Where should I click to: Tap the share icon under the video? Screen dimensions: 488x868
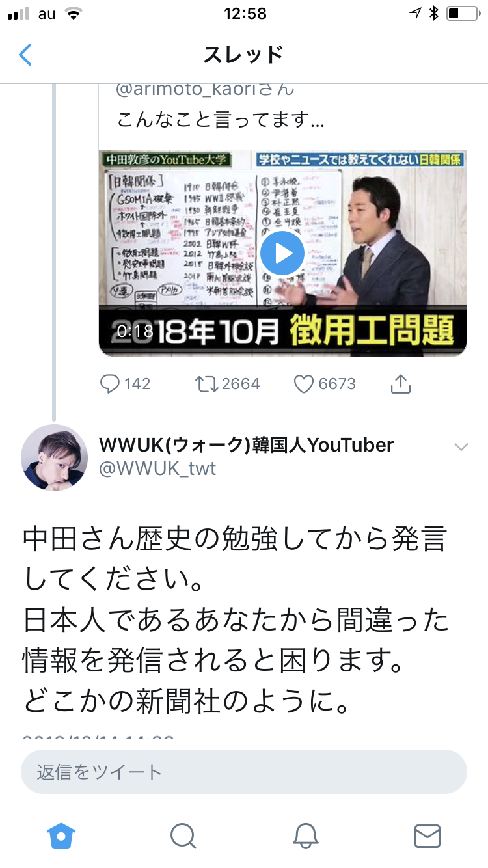(x=401, y=384)
